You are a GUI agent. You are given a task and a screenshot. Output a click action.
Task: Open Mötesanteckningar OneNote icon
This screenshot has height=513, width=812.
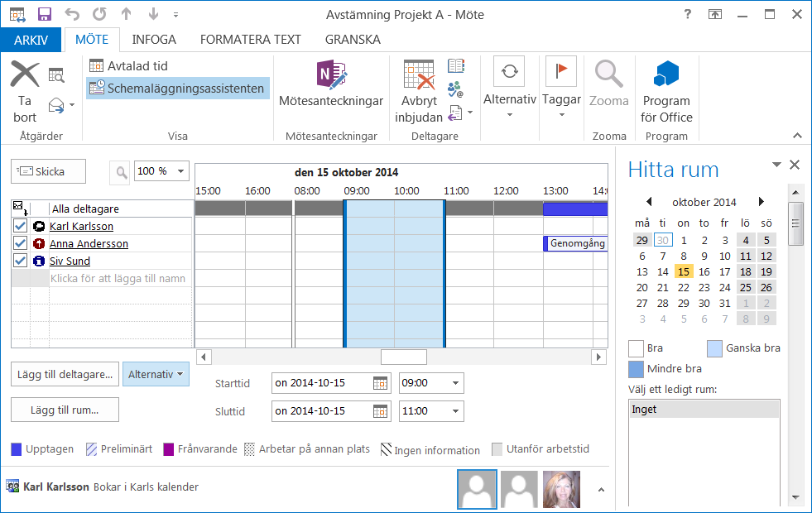click(x=331, y=84)
